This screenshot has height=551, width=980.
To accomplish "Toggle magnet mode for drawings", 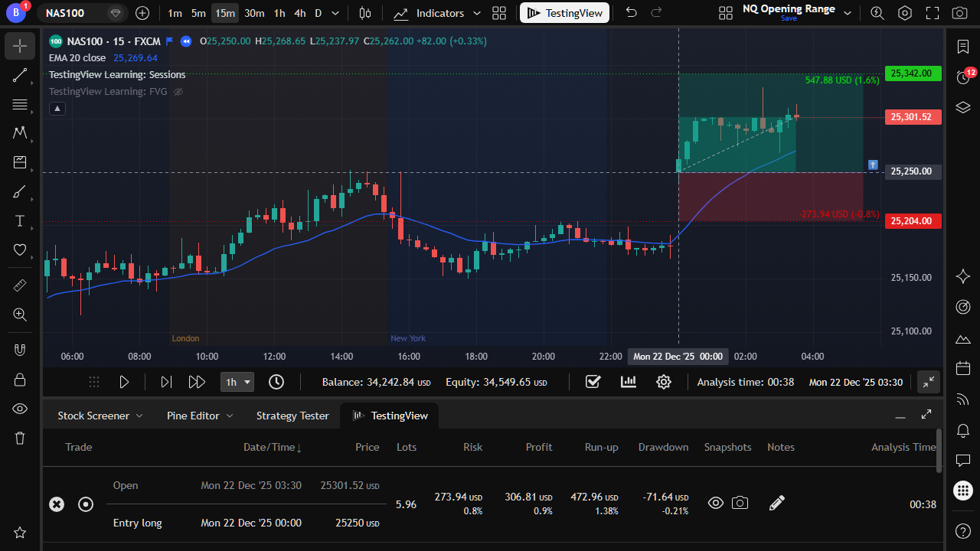I will coord(20,350).
